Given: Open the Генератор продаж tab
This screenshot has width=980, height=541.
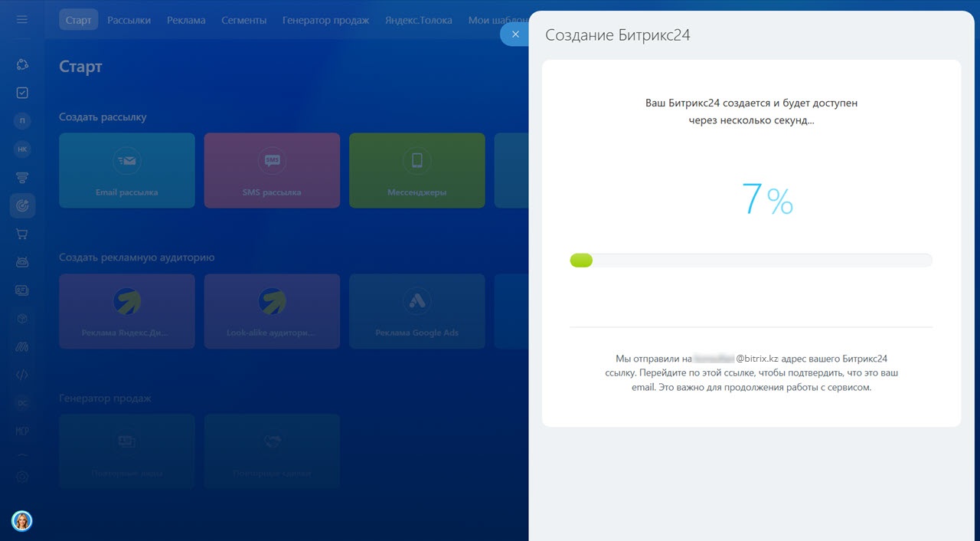Looking at the screenshot, I should pos(325,20).
